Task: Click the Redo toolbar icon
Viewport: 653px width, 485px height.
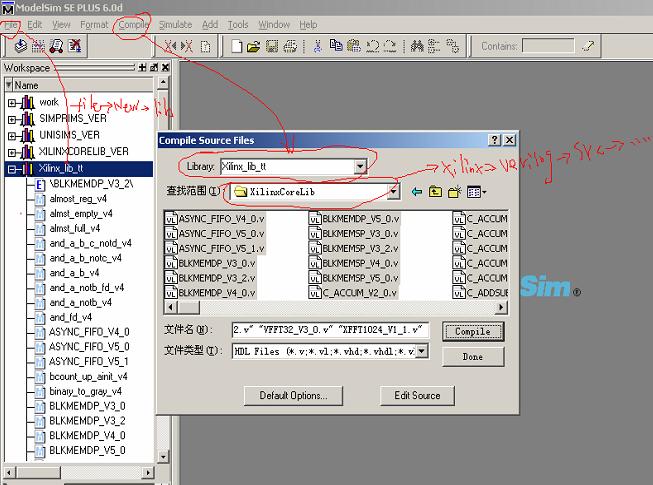Action: (390, 46)
